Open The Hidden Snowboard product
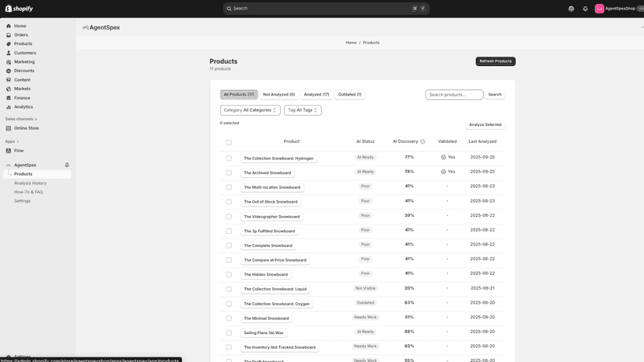 tap(266, 274)
